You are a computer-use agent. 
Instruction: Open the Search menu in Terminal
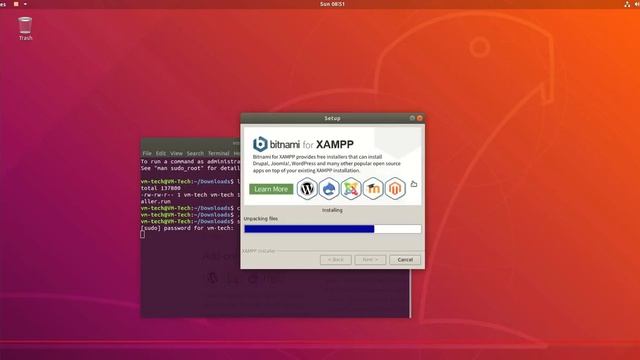coord(195,153)
